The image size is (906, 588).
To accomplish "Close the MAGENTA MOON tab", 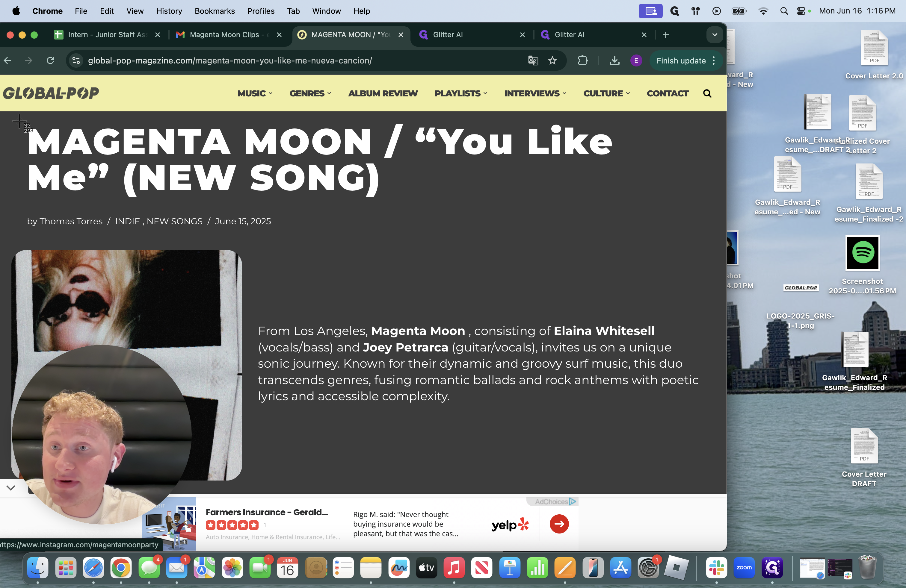I will pyautogui.click(x=401, y=35).
